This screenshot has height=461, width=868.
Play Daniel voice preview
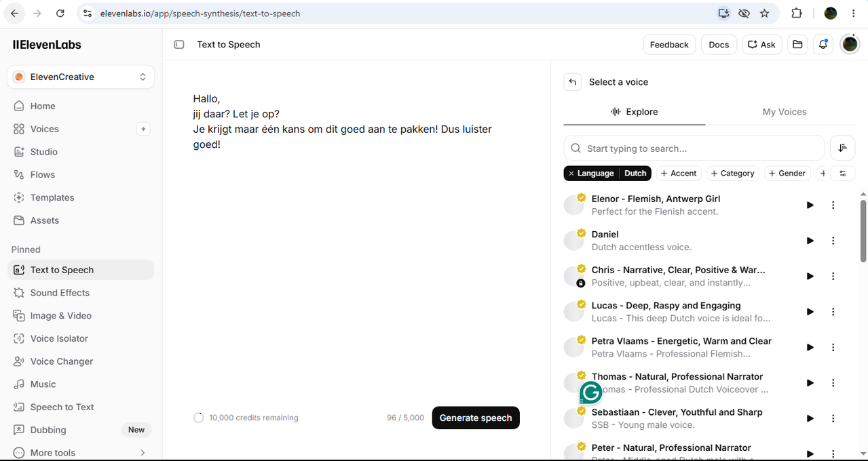[x=810, y=241]
